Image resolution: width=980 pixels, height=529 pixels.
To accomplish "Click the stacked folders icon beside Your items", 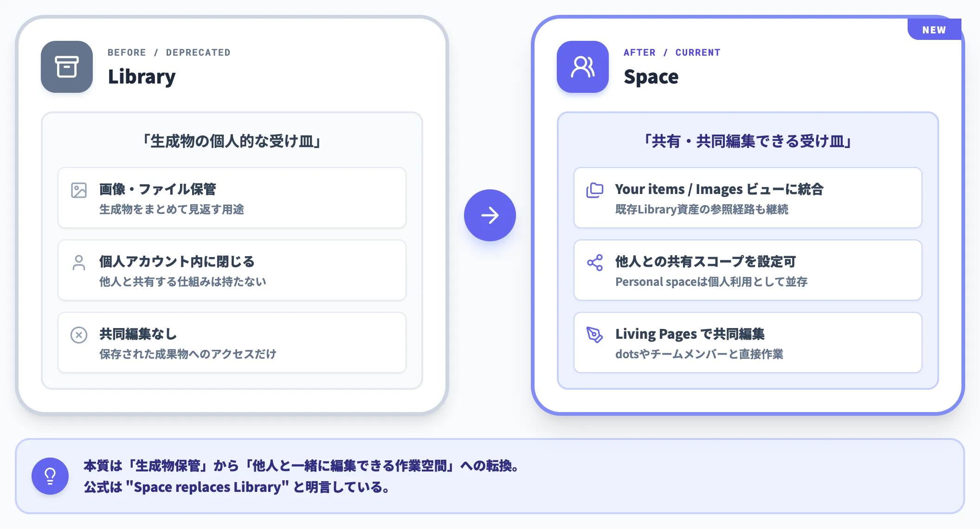I will point(595,190).
